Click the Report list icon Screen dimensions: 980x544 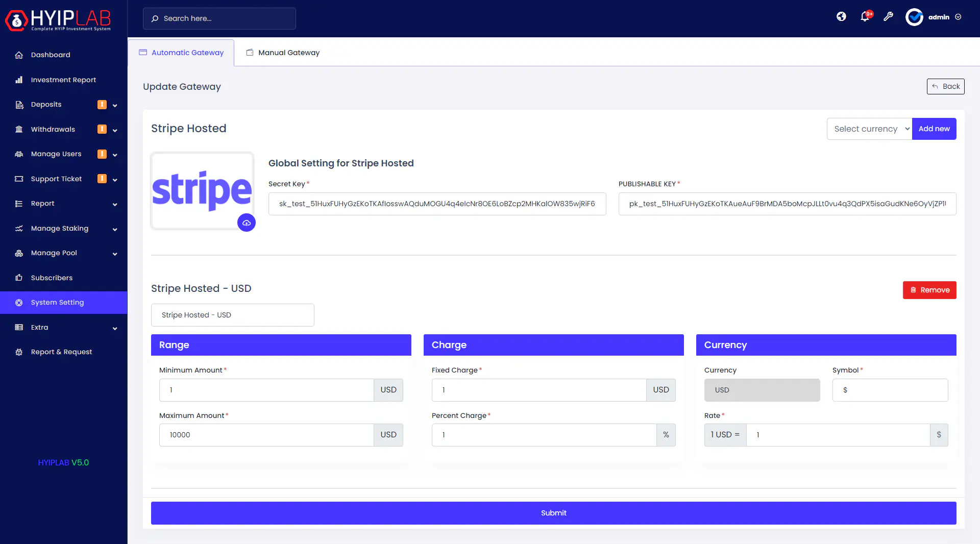[19, 204]
